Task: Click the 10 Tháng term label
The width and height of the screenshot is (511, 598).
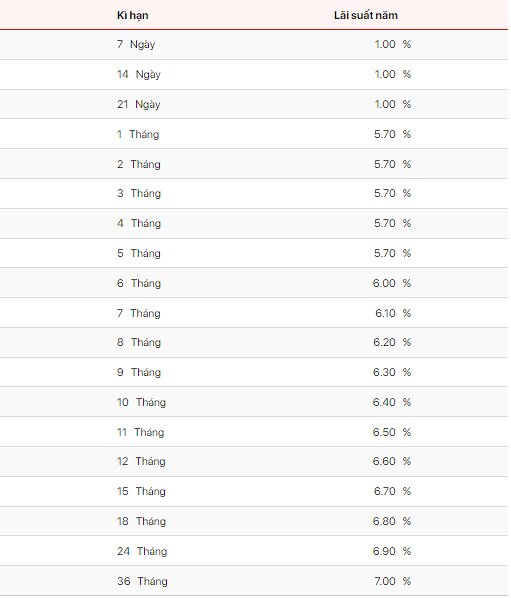Action: (141, 402)
